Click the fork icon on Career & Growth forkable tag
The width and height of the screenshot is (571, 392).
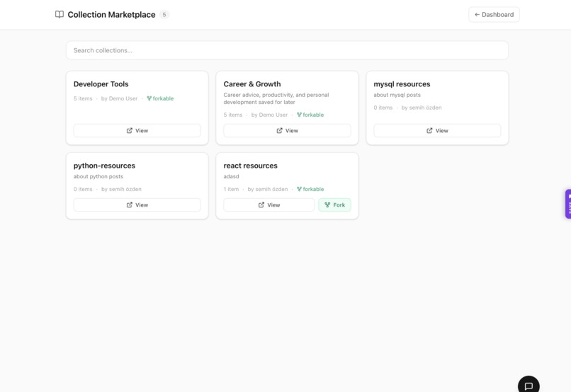tap(299, 115)
